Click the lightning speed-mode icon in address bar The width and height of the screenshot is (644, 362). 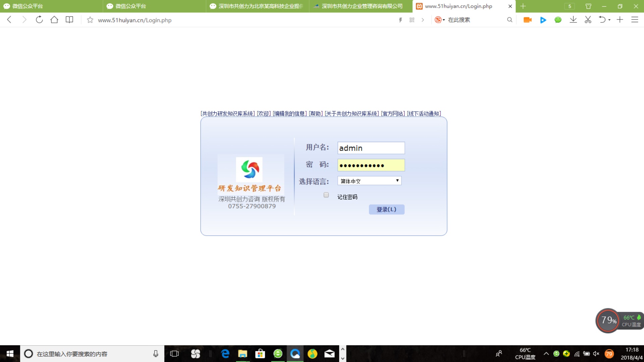click(400, 20)
